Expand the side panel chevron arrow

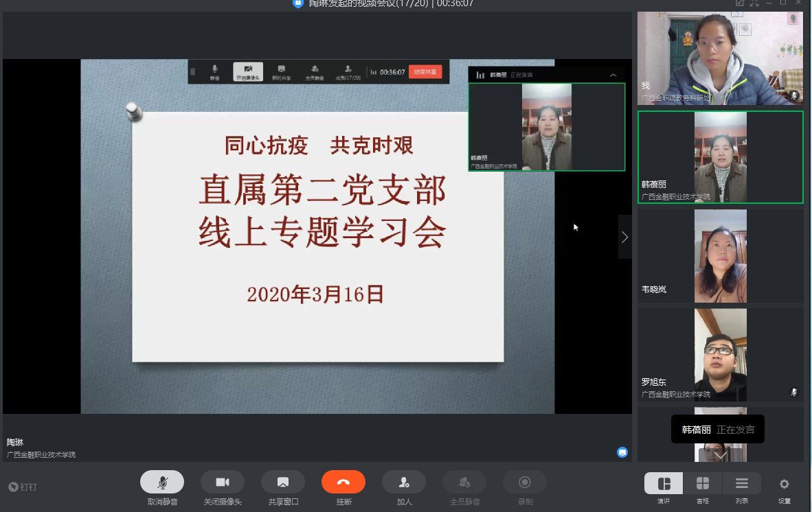click(624, 237)
